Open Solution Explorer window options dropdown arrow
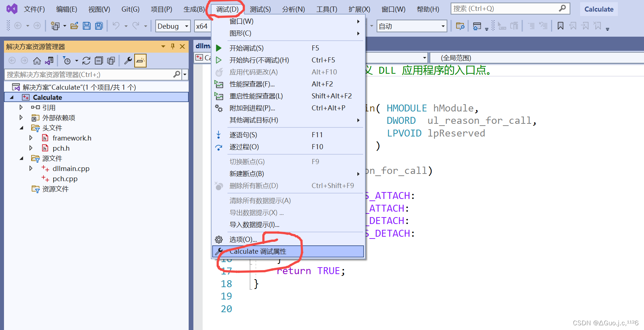Image resolution: width=644 pixels, height=330 pixels. pos(163,46)
